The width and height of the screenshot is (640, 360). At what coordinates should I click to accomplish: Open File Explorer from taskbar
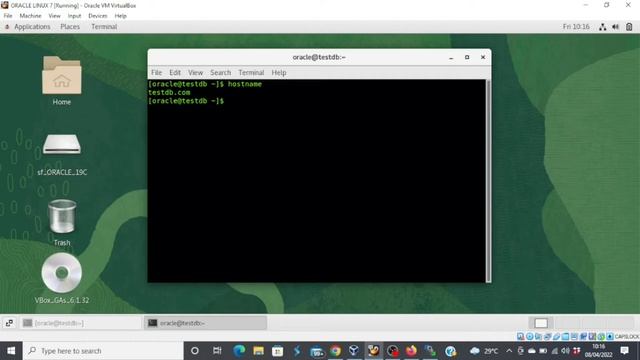tap(258, 351)
